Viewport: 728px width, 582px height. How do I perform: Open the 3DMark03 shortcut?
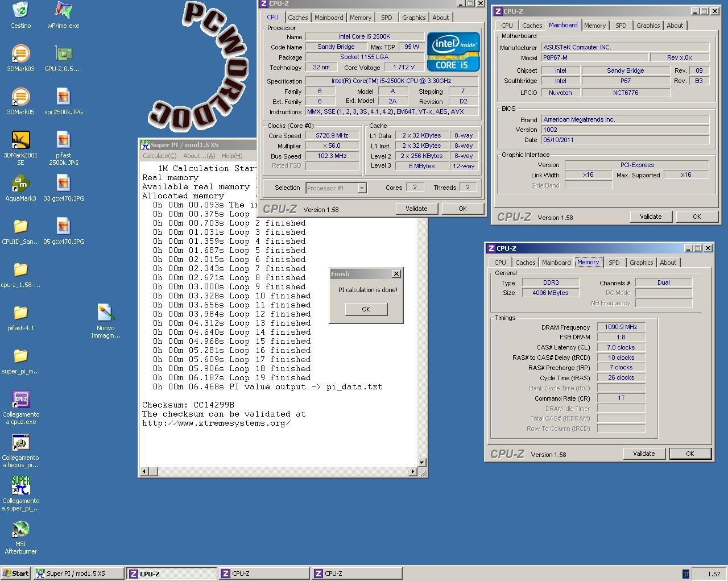(20, 59)
